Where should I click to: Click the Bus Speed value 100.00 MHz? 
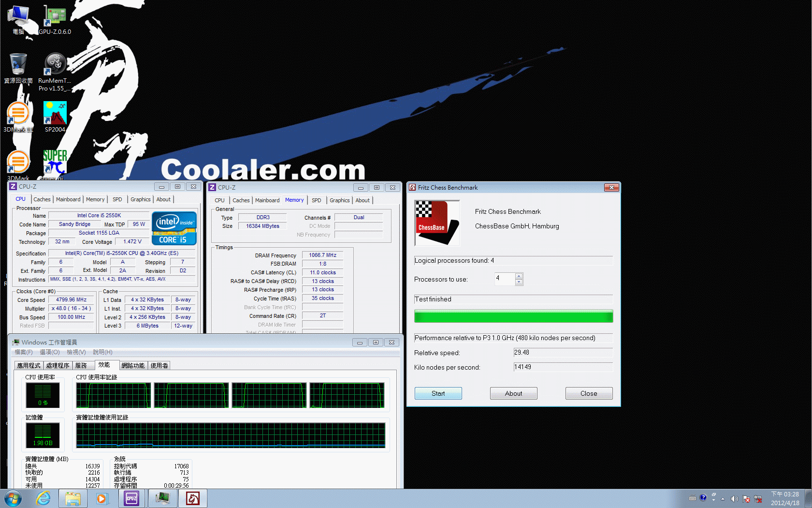pos(72,317)
